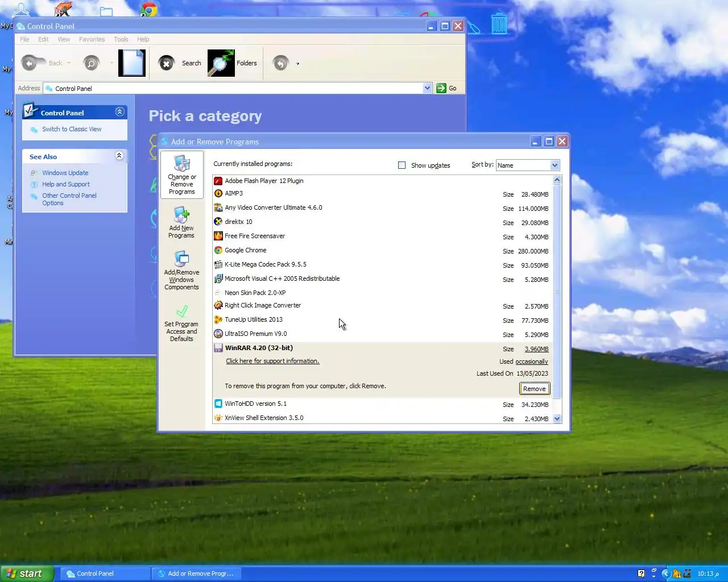The width and height of the screenshot is (728, 582).
Task: Open the Address bar dropdown arrow
Action: pos(427,88)
